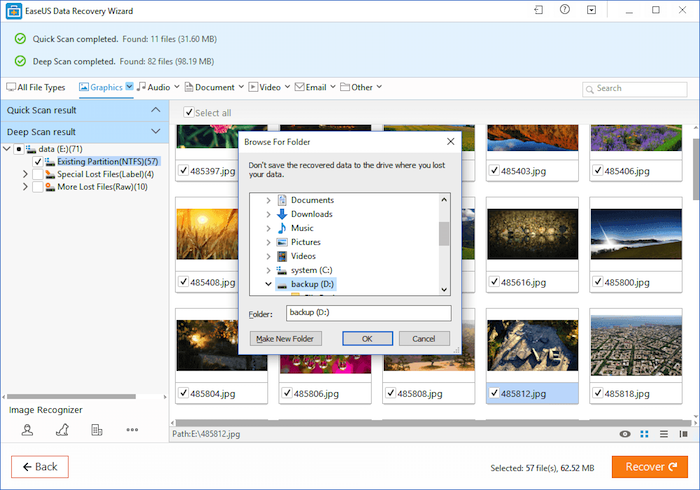Viewport: 700px width, 490px height.
Task: Open the title bar dropdown menu icon
Action: click(x=592, y=10)
